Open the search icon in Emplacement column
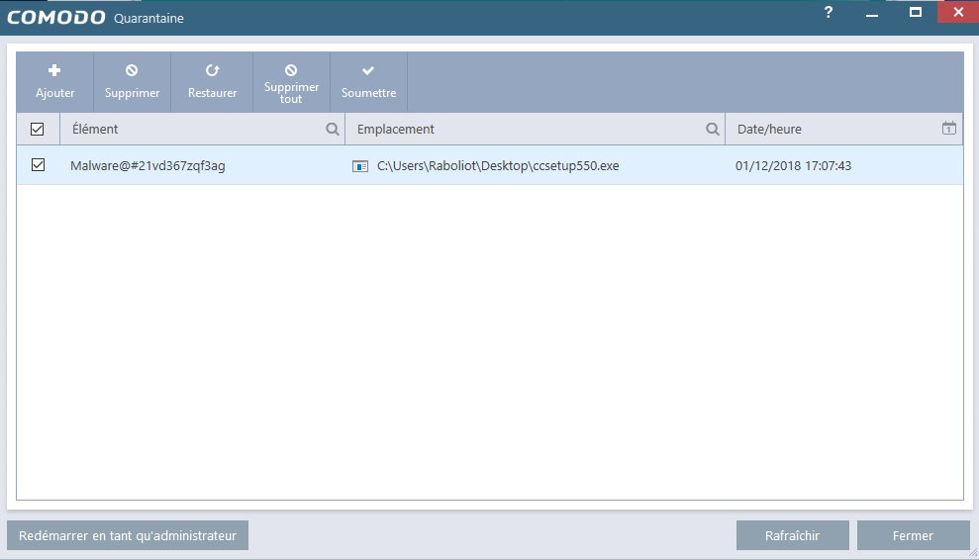The width and height of the screenshot is (979, 560). click(712, 130)
